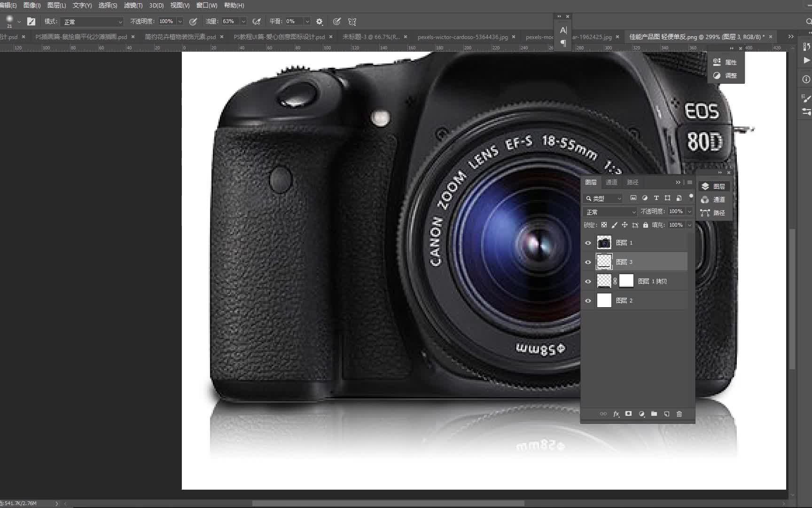812x508 pixels.
Task: Open 调整 adjustments panel button
Action: pyautogui.click(x=726, y=75)
